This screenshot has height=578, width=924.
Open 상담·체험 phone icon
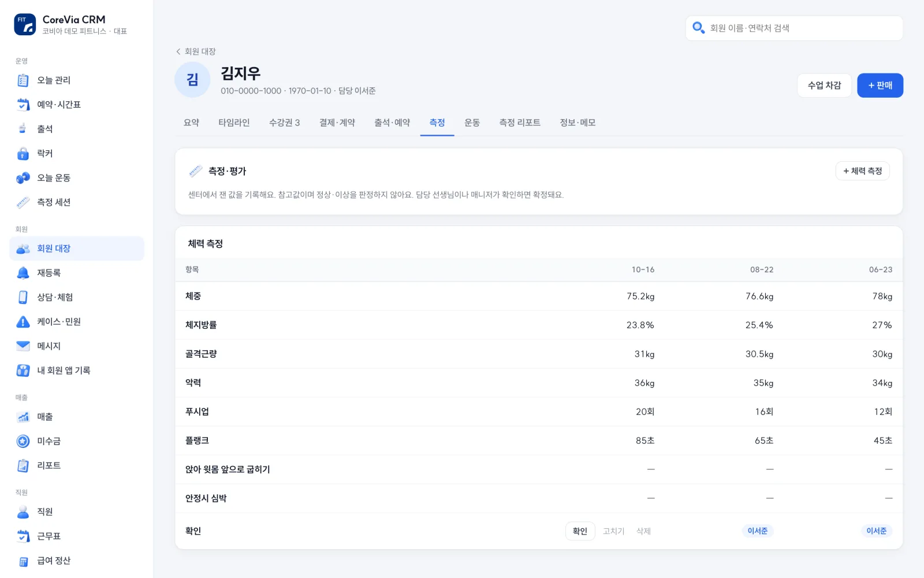[23, 297]
